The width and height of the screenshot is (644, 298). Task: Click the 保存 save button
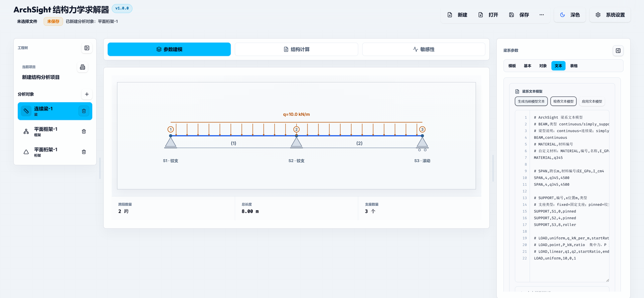click(519, 15)
